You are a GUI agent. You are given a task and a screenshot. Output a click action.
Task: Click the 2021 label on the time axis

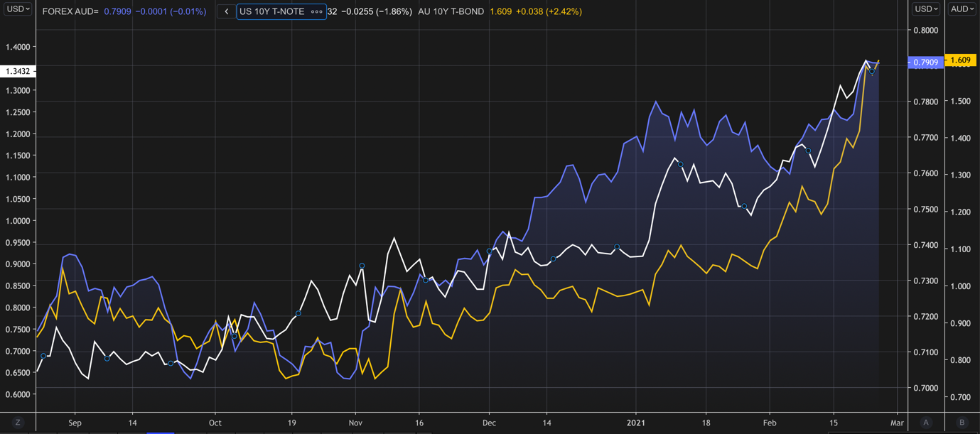pos(635,423)
